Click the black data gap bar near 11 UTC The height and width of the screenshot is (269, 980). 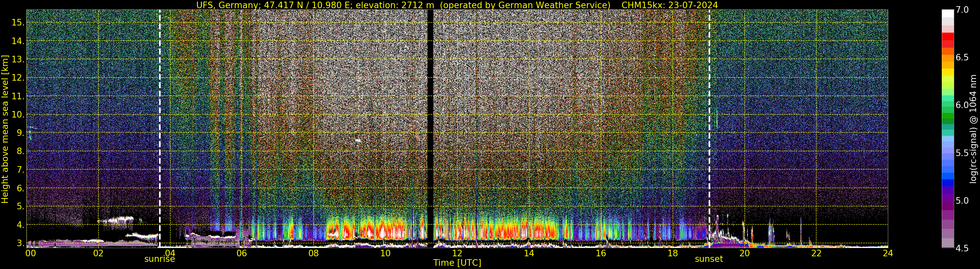[431, 129]
